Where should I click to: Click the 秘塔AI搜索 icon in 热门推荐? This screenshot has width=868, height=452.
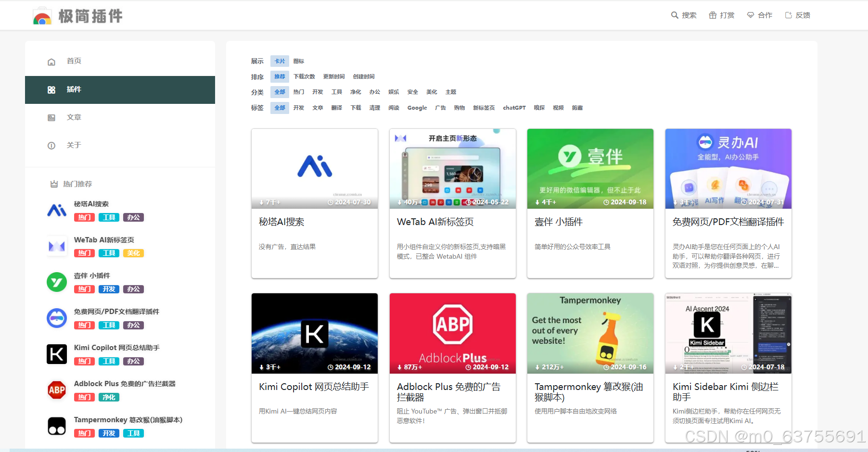point(57,210)
